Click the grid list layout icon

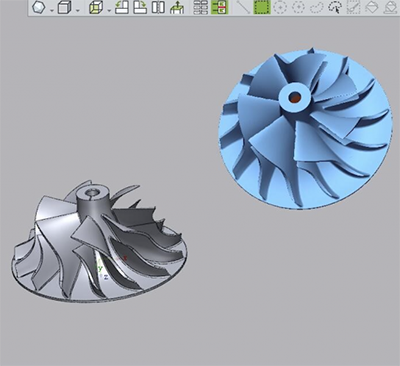point(200,7)
